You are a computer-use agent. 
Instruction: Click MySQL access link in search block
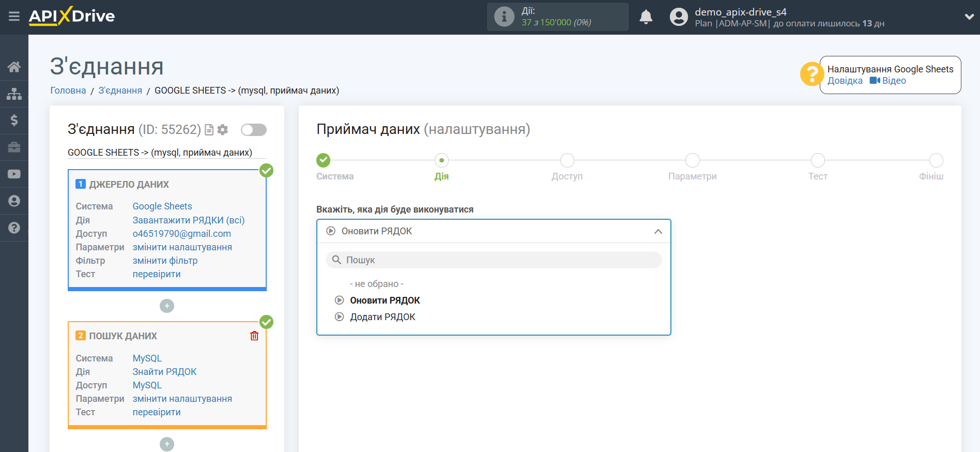coord(147,385)
